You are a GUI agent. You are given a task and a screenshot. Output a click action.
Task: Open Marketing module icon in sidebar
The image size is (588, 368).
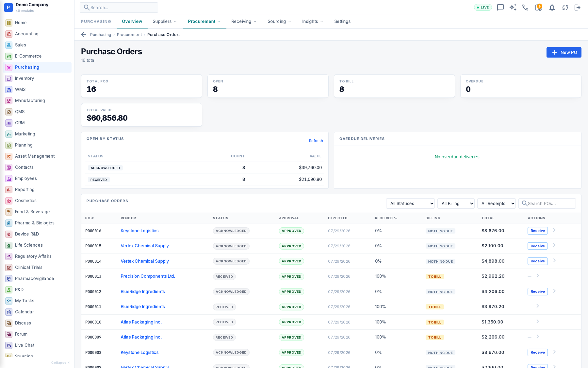click(x=9, y=134)
